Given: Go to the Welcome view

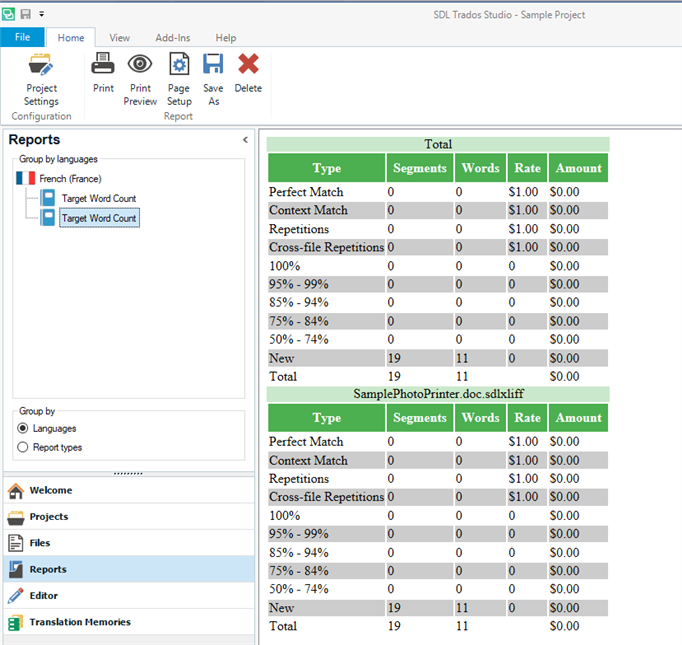Looking at the screenshot, I should 129,490.
